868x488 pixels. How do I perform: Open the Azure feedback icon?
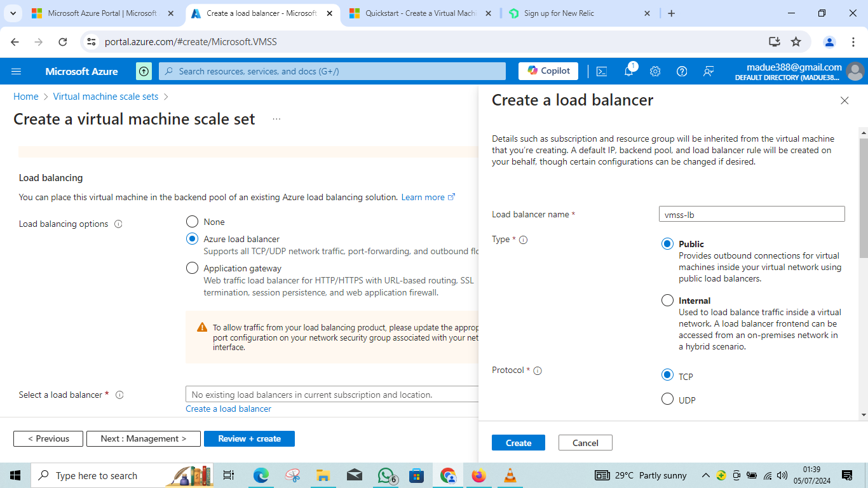click(709, 71)
